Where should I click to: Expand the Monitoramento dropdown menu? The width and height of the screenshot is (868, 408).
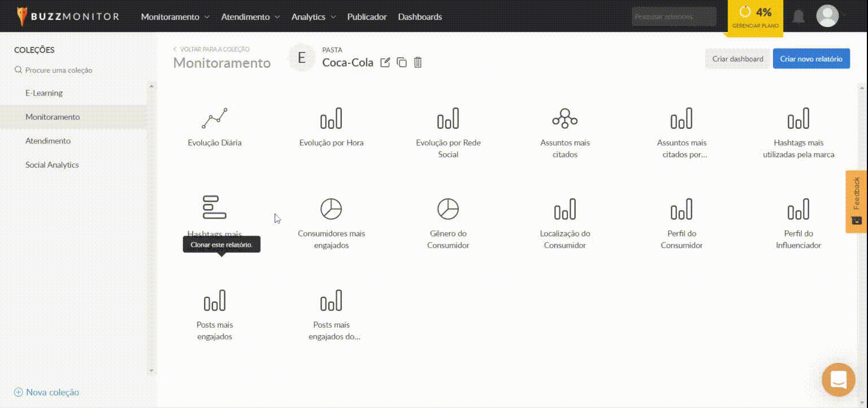tap(175, 17)
